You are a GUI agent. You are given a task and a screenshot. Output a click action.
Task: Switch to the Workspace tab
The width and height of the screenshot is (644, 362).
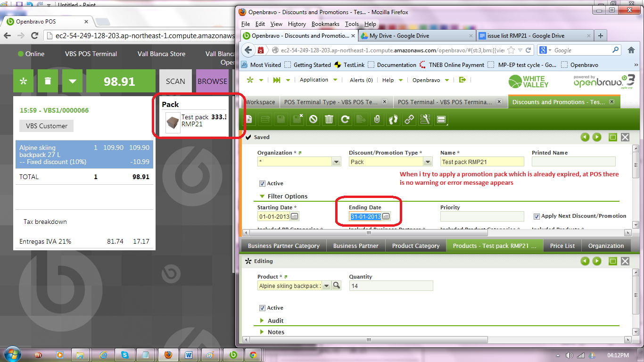[x=260, y=102]
